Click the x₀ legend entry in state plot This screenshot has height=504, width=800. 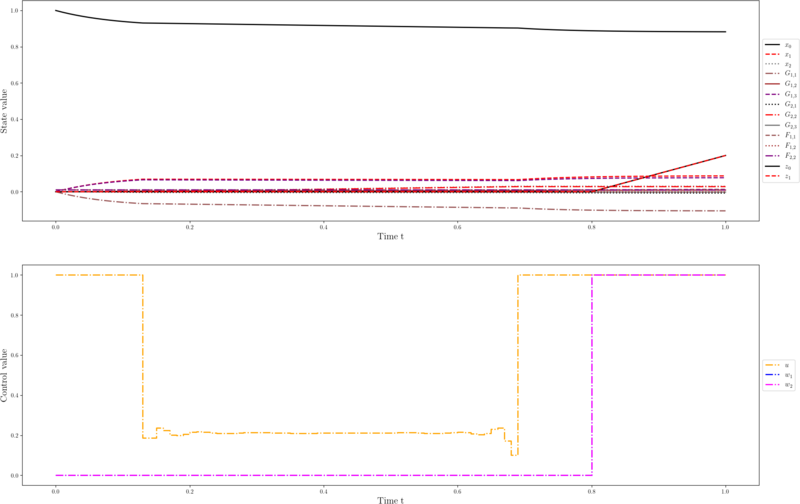(x=778, y=45)
